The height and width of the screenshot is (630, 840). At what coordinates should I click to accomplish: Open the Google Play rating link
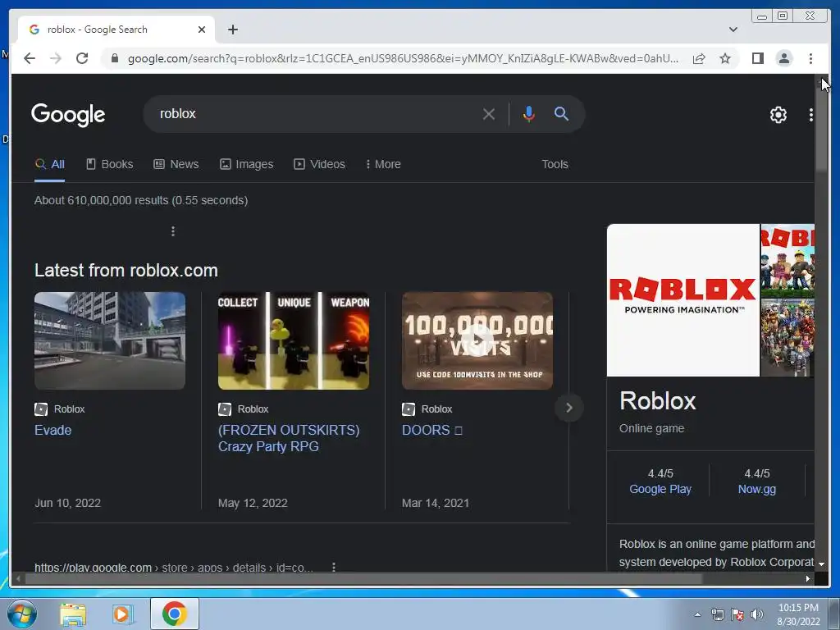click(x=660, y=489)
